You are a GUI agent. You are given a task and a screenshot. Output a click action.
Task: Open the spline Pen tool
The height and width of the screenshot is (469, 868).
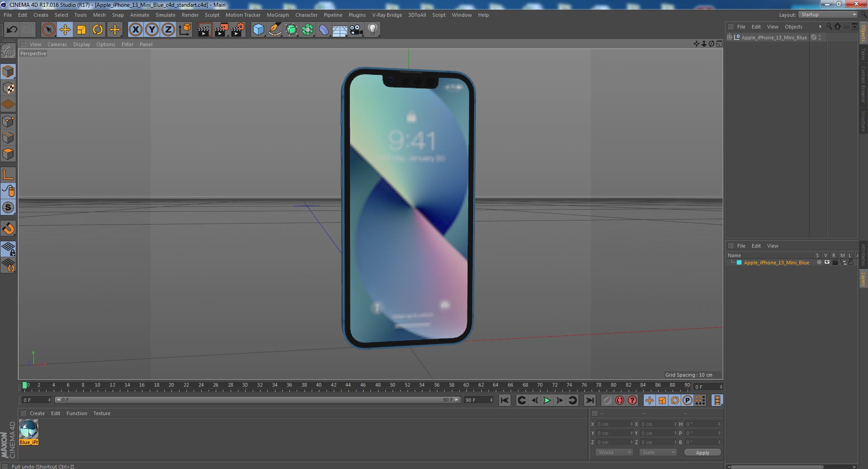275,30
